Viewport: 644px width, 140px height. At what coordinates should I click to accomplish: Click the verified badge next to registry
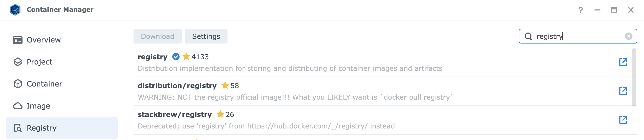tap(176, 57)
